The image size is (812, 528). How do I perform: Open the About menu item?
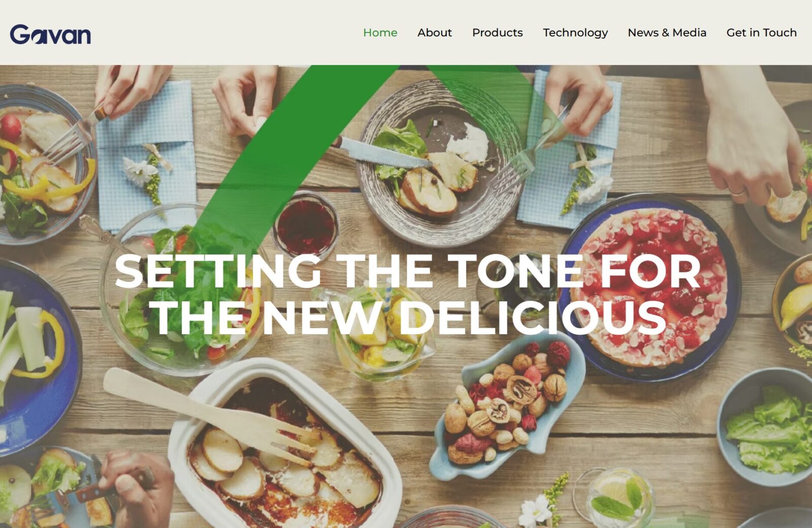434,32
